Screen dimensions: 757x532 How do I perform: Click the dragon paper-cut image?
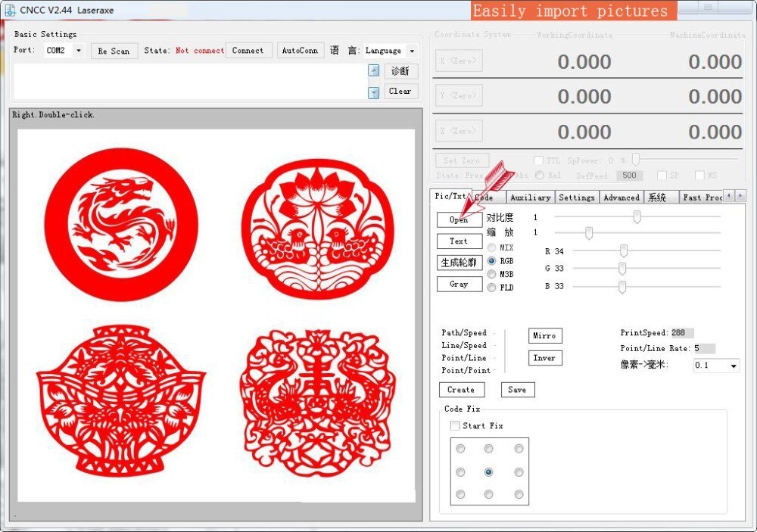point(121,224)
